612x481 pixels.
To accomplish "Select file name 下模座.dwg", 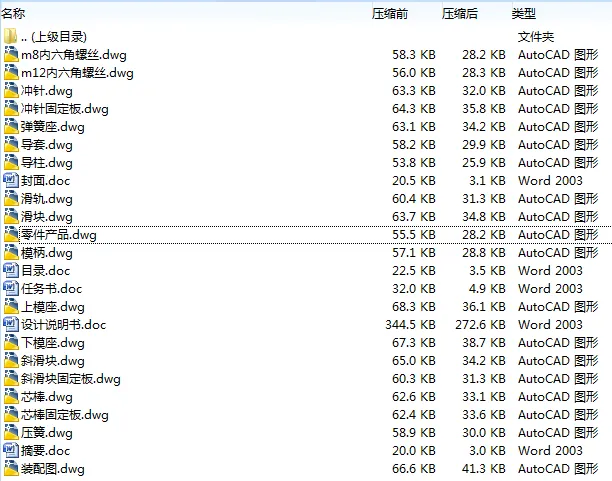I will (x=53, y=343).
